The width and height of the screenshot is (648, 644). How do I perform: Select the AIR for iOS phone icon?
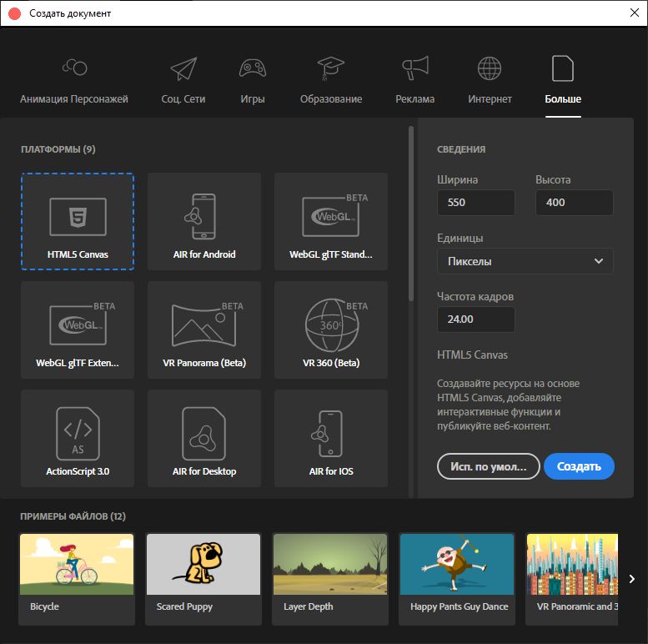tap(327, 434)
